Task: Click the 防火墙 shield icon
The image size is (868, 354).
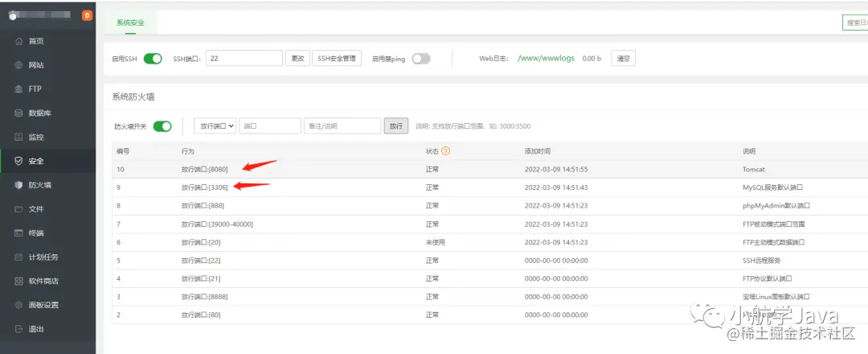Action: point(18,185)
